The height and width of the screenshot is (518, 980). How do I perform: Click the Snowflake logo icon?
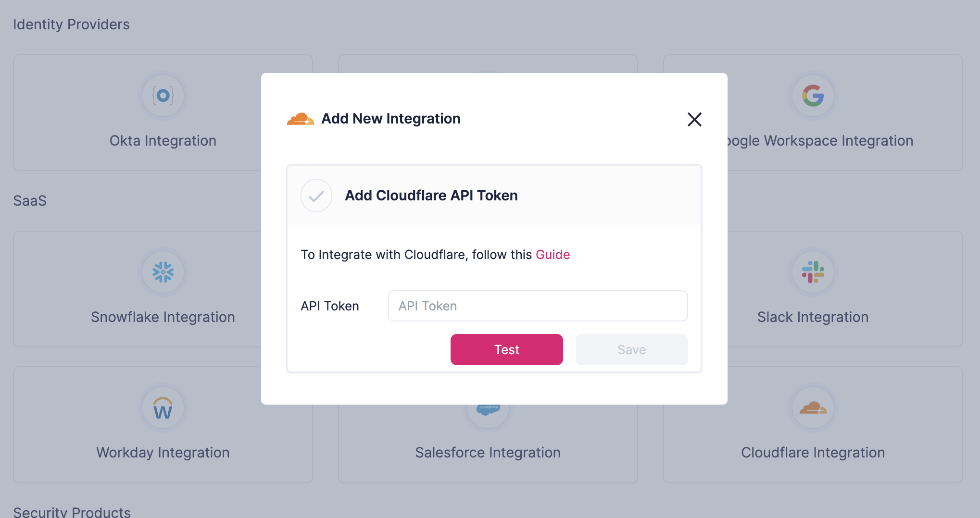tap(163, 272)
